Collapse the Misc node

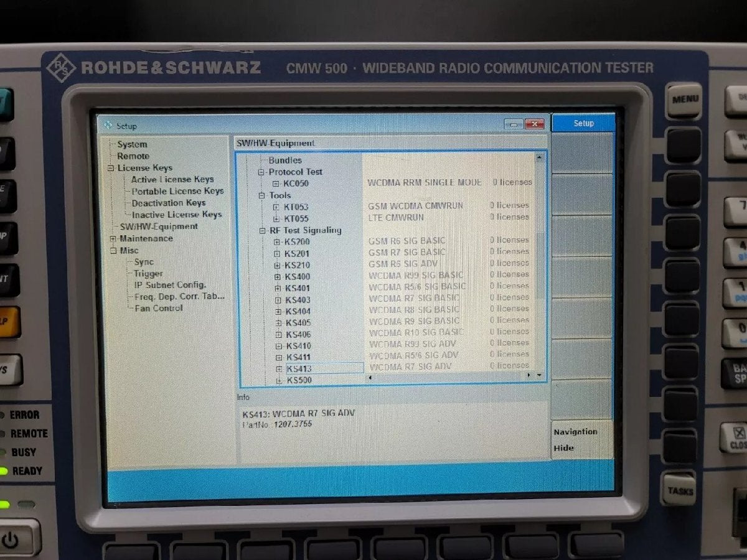click(113, 251)
